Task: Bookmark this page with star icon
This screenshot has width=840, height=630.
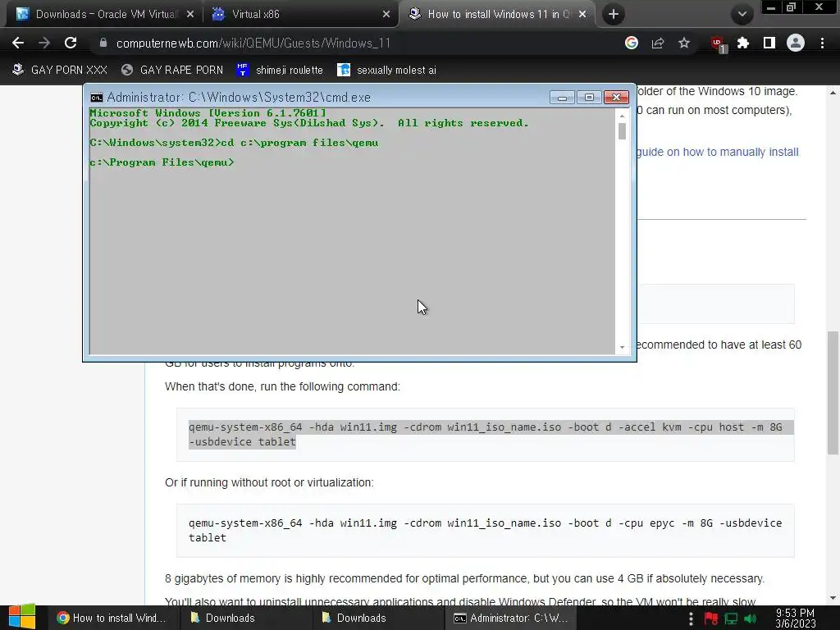Action: [684, 43]
